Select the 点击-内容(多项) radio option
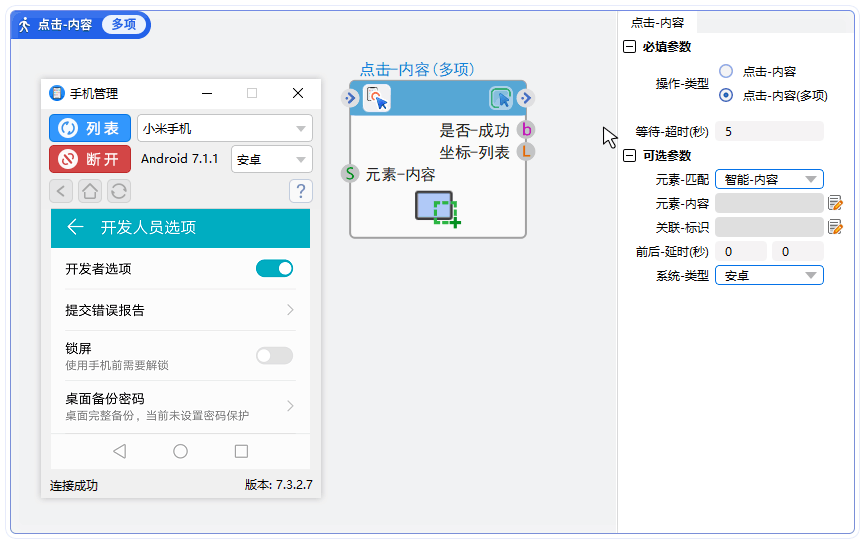 pos(726,95)
